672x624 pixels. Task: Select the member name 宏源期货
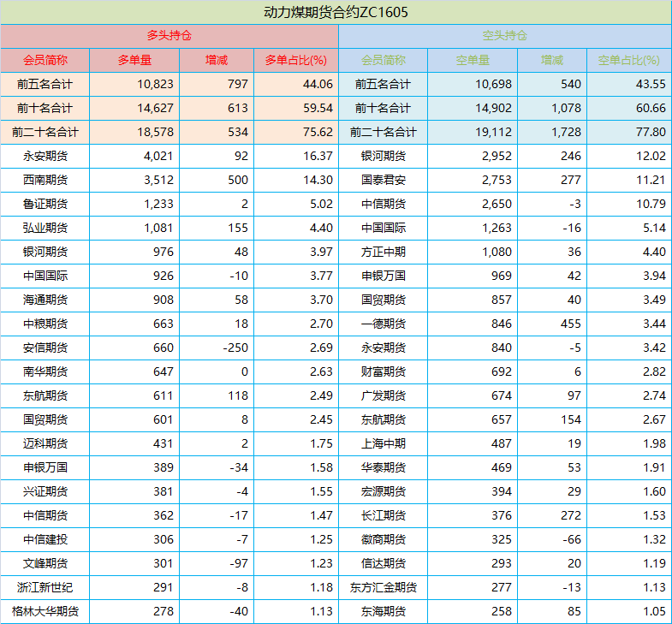tap(384, 492)
